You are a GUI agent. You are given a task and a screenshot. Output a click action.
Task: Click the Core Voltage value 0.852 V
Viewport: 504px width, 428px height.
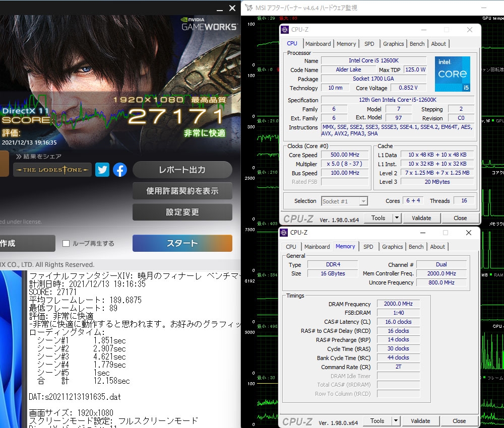tap(408, 88)
